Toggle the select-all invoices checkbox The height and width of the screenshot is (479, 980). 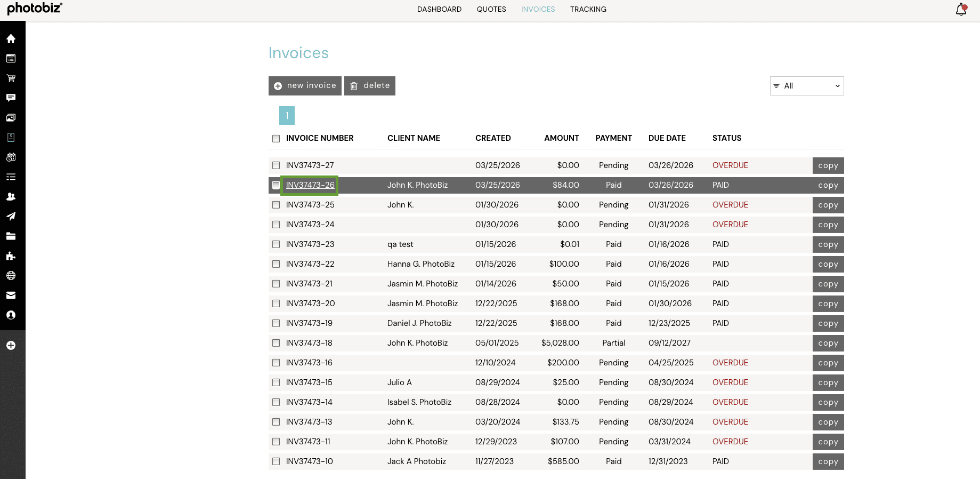[276, 139]
